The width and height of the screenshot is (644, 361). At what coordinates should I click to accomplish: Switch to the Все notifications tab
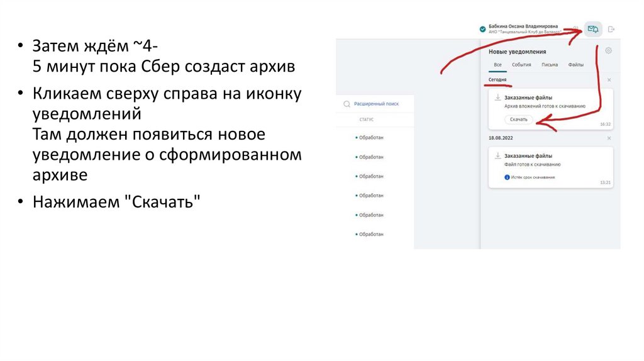coord(498,65)
